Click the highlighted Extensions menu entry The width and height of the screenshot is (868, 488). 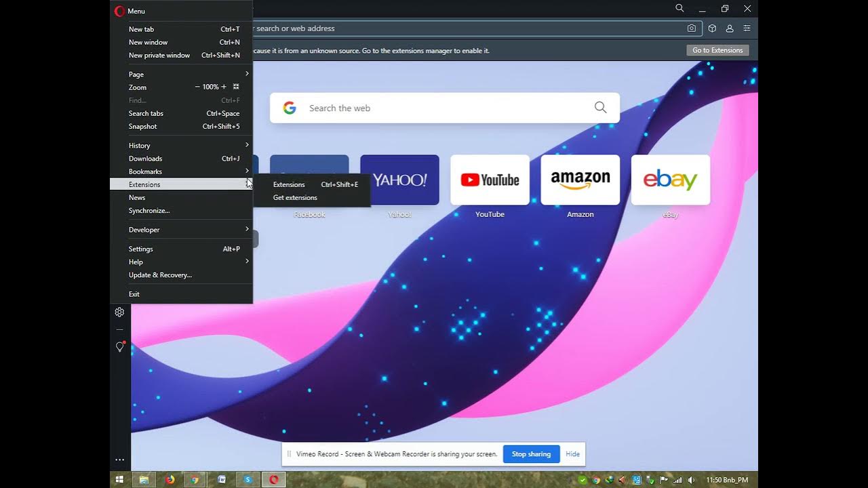pyautogui.click(x=181, y=184)
